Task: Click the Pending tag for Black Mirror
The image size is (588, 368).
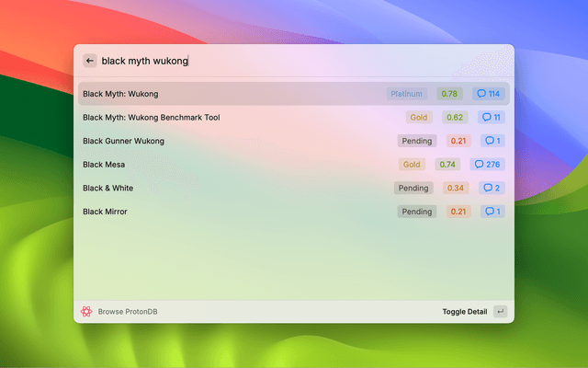Action: click(x=416, y=212)
